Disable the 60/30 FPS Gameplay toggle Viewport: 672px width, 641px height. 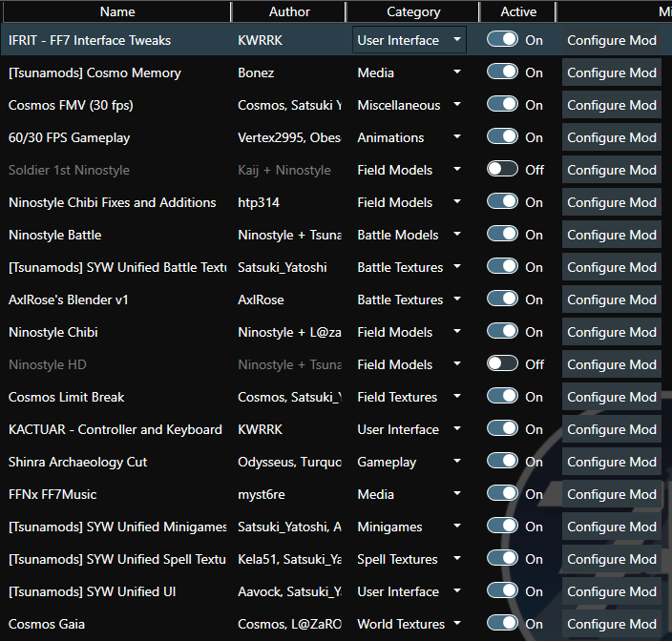pyautogui.click(x=502, y=137)
